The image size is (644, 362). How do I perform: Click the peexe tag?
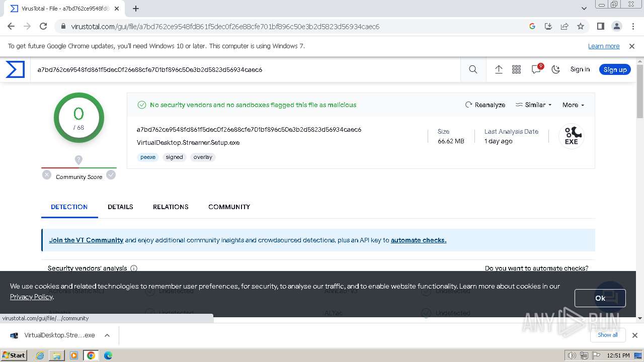pos(148,157)
